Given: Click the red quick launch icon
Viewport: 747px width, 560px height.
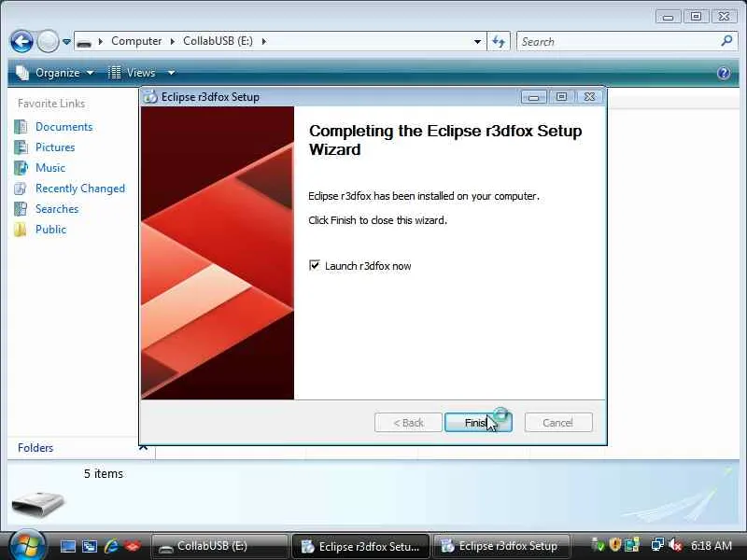Looking at the screenshot, I should point(133,546).
